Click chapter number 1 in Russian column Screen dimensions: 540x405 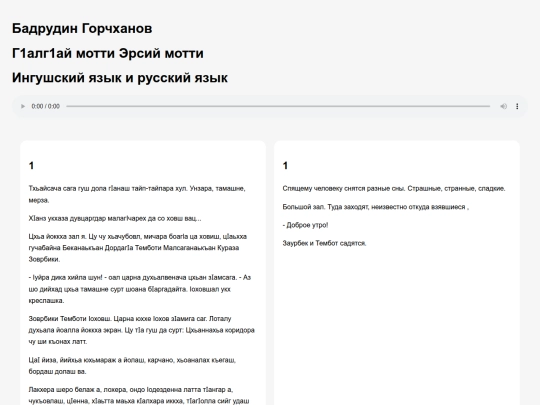pyautogui.click(x=285, y=166)
